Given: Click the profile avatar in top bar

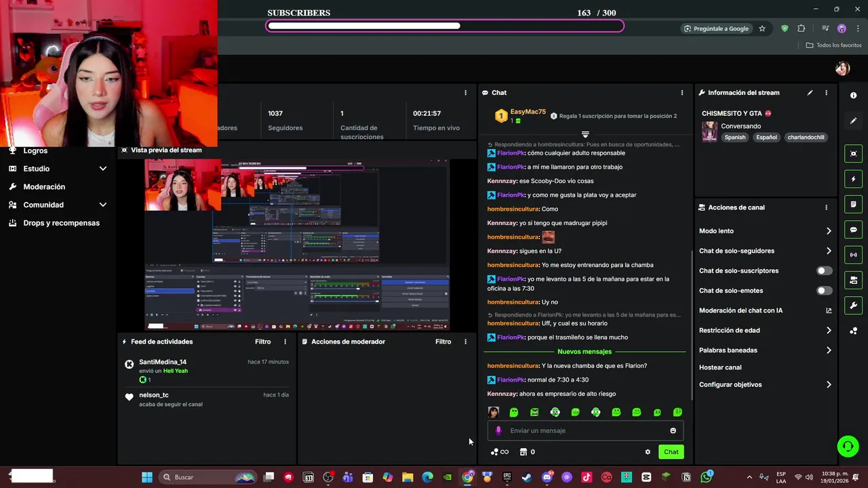Looking at the screenshot, I should [842, 68].
